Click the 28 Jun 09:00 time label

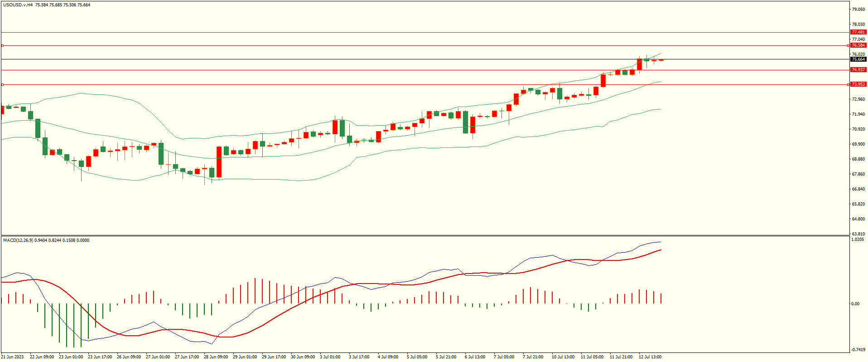pos(216,357)
